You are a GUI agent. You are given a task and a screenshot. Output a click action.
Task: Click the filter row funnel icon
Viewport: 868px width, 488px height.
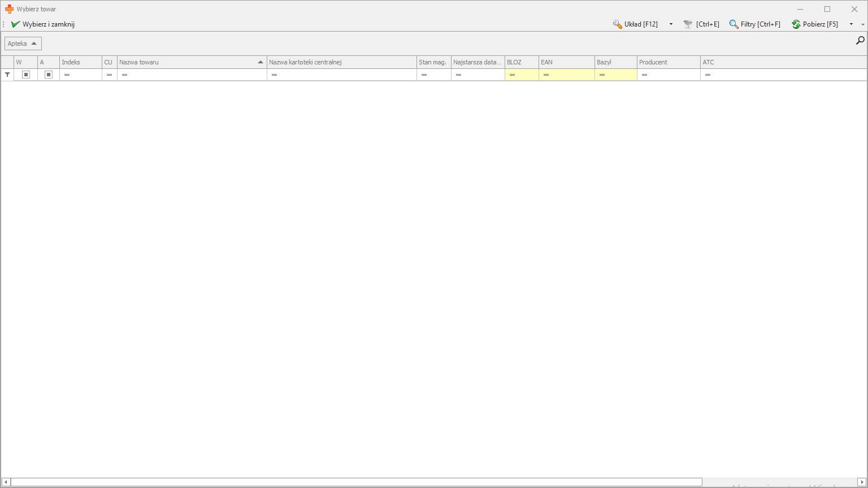click(x=7, y=75)
